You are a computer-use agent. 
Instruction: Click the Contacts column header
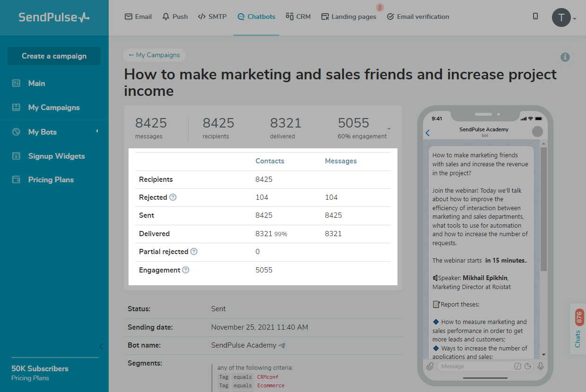pyautogui.click(x=270, y=161)
